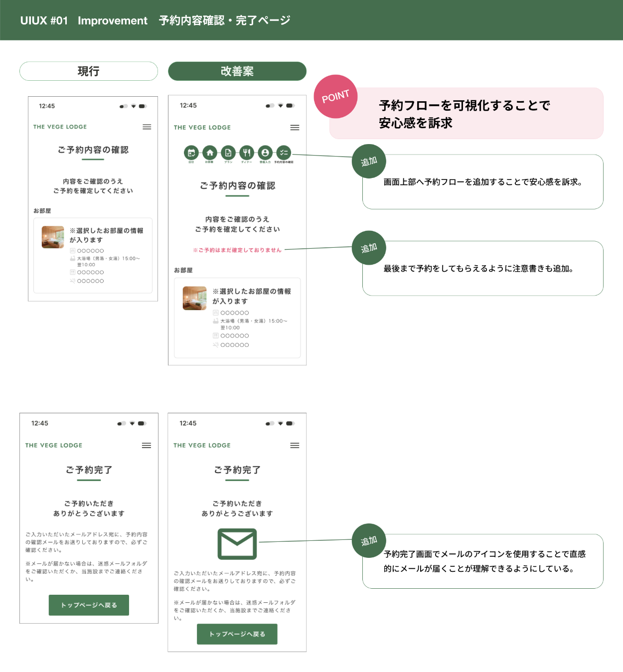This screenshot has width=623, height=672.
Task: Open hamburger menu in improved completion screen
Action: click(295, 446)
